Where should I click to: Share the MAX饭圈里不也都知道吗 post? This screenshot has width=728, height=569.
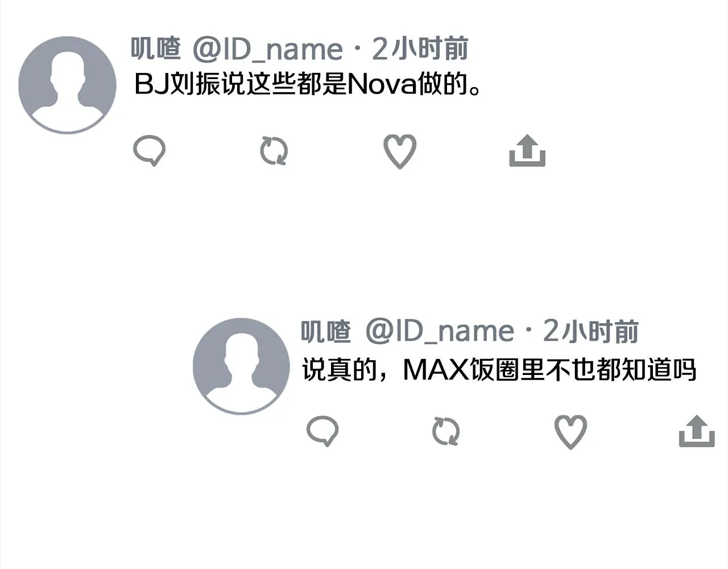click(697, 431)
